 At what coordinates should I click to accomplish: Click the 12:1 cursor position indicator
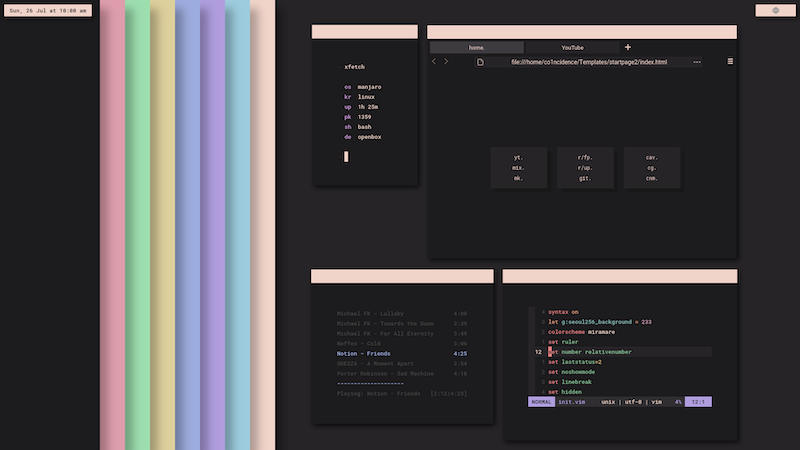pos(698,402)
